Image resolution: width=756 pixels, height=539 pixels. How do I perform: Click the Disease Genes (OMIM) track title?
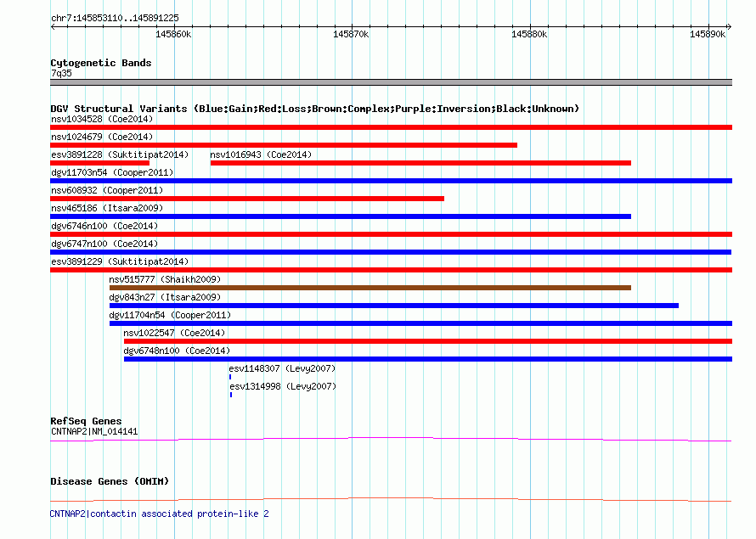110,481
